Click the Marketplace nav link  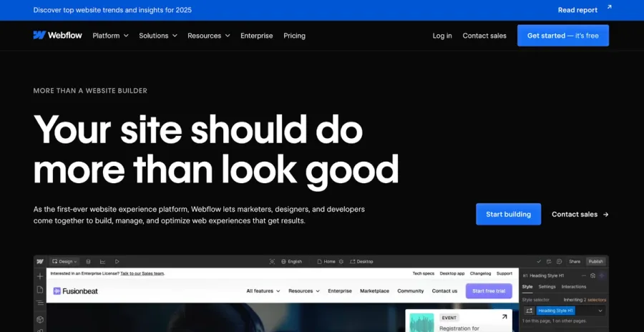[374, 291]
